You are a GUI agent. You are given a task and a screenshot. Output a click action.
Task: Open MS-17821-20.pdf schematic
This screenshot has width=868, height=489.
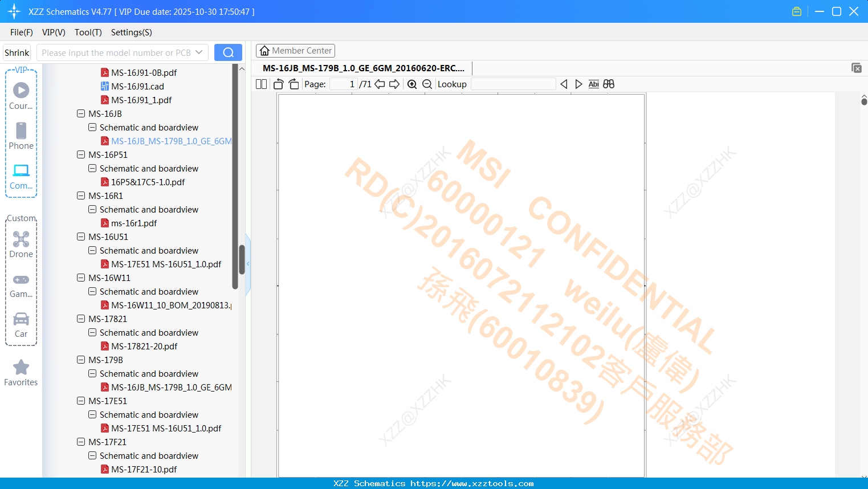tap(139, 347)
